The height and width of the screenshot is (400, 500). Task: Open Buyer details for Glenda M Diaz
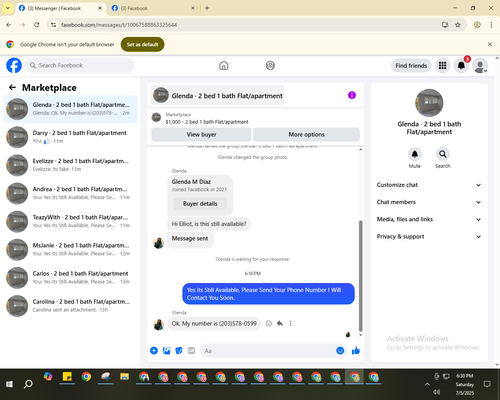200,204
